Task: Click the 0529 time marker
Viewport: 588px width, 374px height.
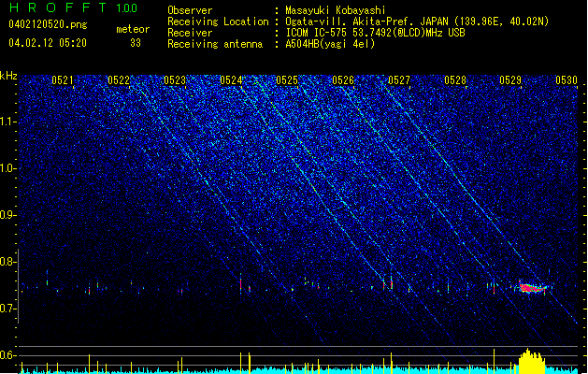Action: coord(510,80)
